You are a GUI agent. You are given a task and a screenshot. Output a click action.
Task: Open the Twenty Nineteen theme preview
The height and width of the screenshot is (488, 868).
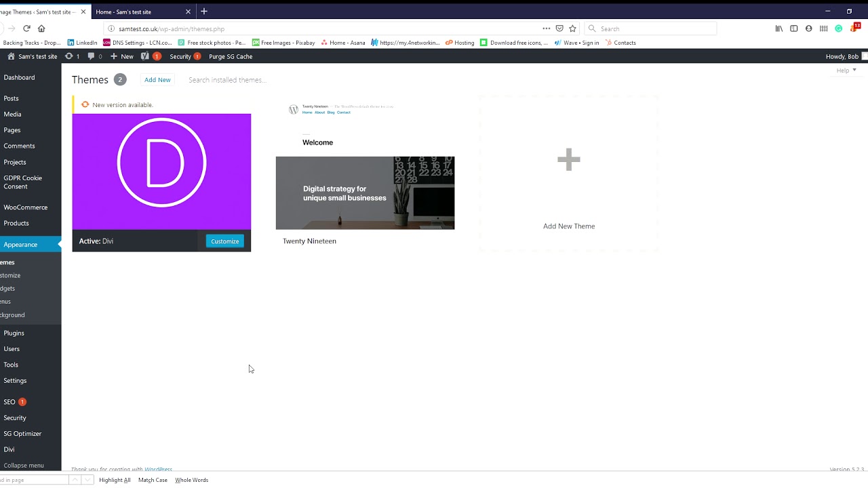pyautogui.click(x=365, y=163)
